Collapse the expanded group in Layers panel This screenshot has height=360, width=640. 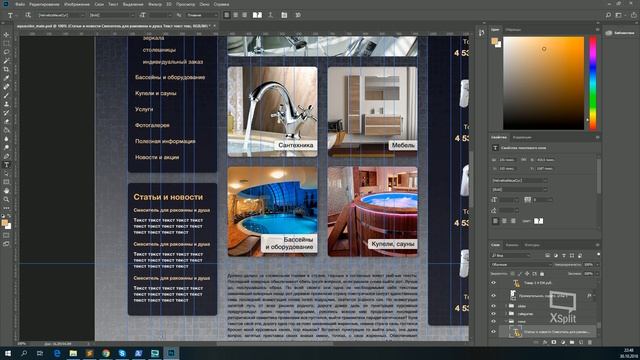506,322
